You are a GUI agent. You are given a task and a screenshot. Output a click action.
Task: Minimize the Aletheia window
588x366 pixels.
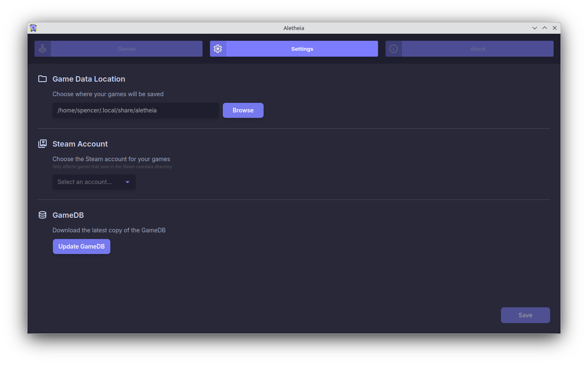(535, 28)
